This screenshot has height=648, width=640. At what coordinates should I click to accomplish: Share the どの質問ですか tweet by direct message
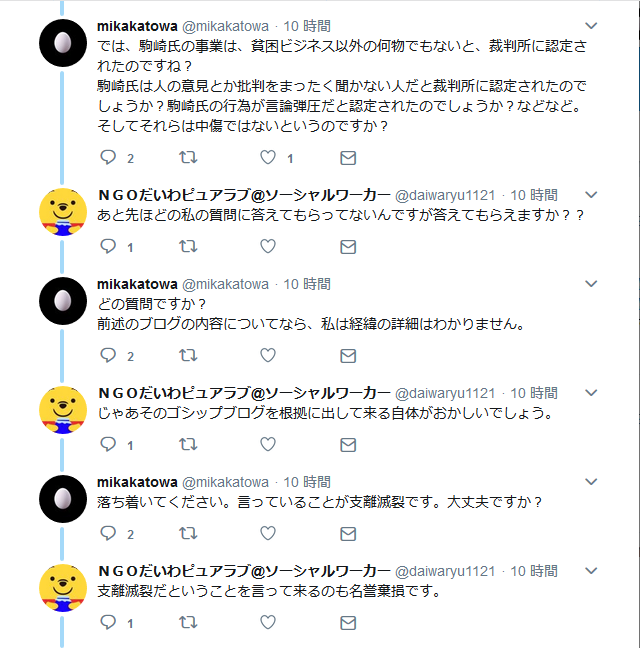tap(348, 355)
